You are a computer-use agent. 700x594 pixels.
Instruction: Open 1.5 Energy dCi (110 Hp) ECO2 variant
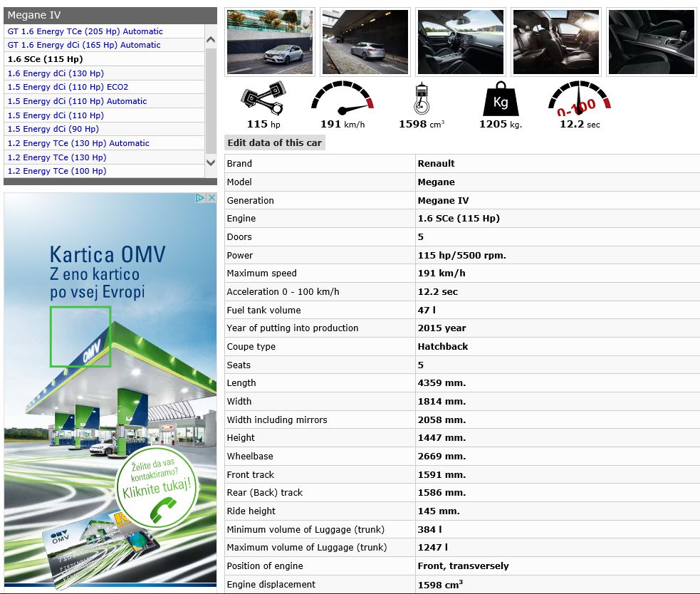click(x=68, y=87)
